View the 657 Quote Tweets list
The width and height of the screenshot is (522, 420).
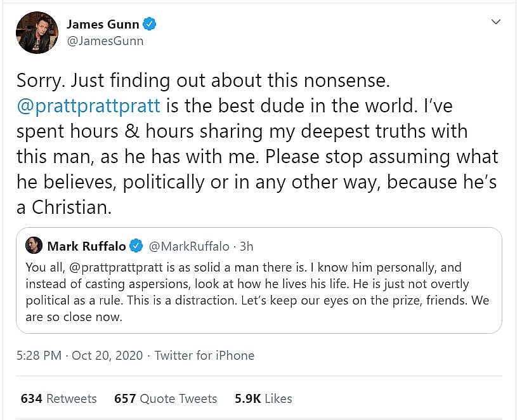pos(166,398)
